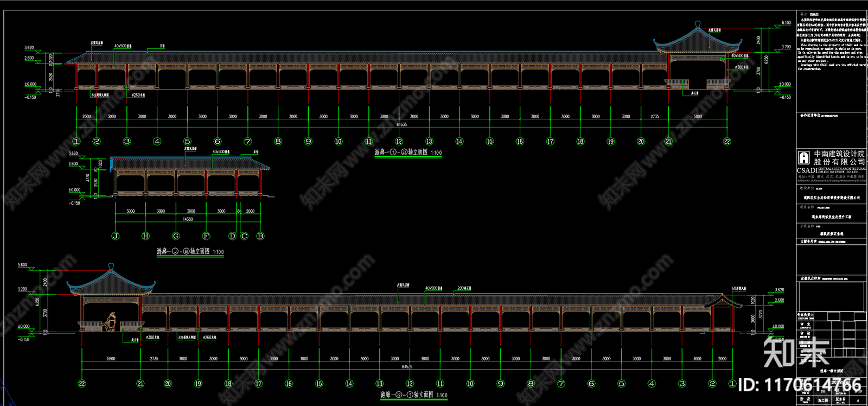Select the 3.620 mark right of bottom elevation
This screenshot has height=406, width=868.
[779, 290]
